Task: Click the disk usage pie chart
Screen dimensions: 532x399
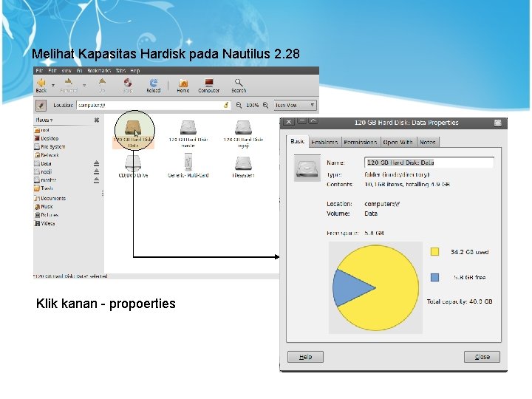Action: pyautogui.click(x=375, y=287)
